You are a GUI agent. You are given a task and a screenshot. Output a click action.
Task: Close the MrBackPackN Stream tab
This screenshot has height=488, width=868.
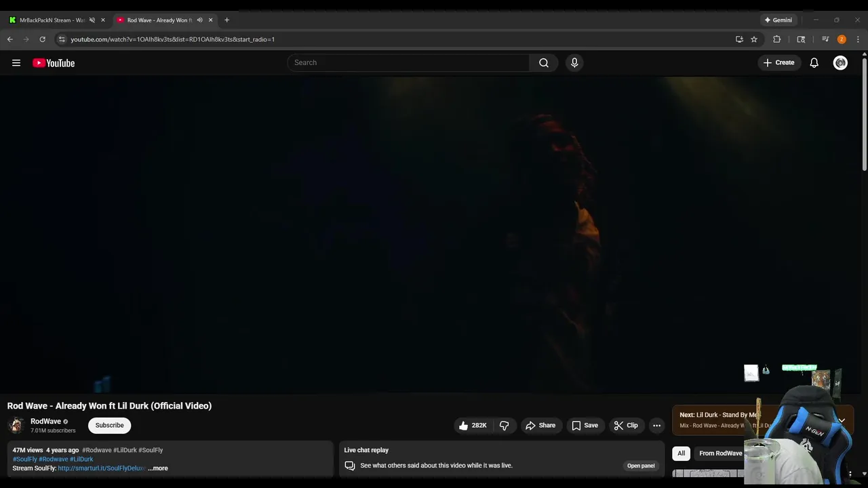tap(103, 20)
